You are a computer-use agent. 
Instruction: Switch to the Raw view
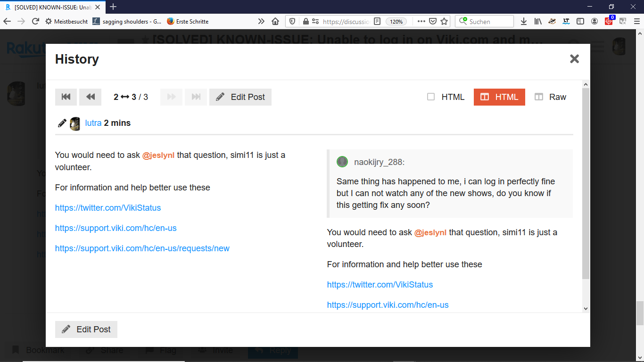pyautogui.click(x=550, y=97)
